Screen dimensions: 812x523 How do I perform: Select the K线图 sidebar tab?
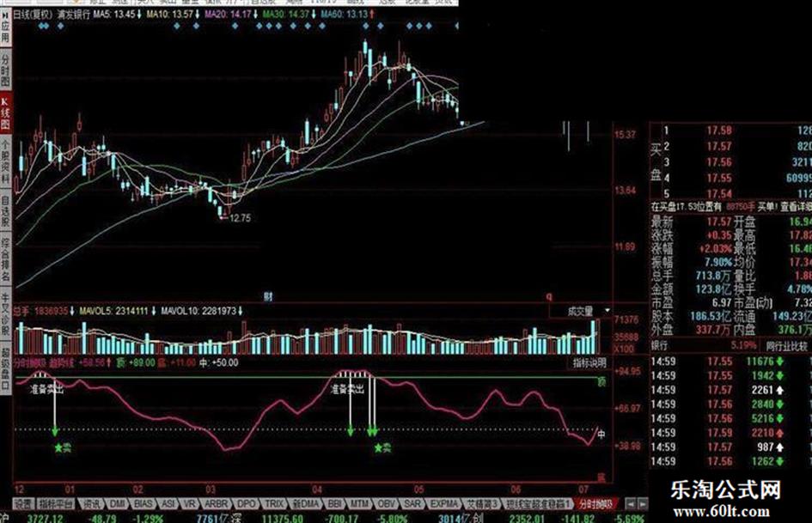pyautogui.click(x=5, y=112)
